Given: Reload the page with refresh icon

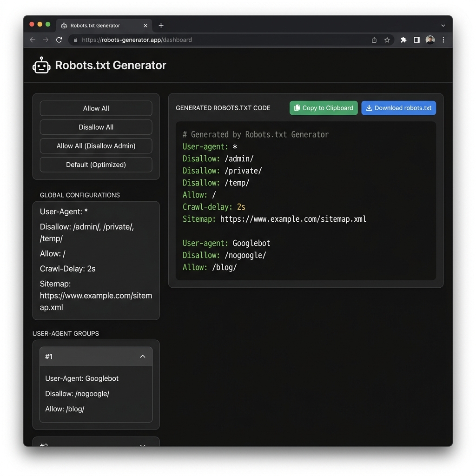Looking at the screenshot, I should pos(59,40).
